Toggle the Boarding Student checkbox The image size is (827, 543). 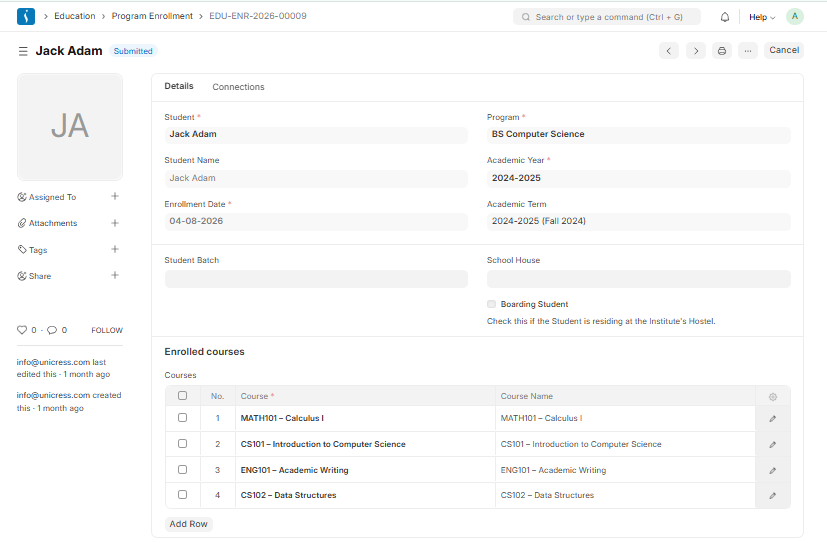(x=492, y=304)
